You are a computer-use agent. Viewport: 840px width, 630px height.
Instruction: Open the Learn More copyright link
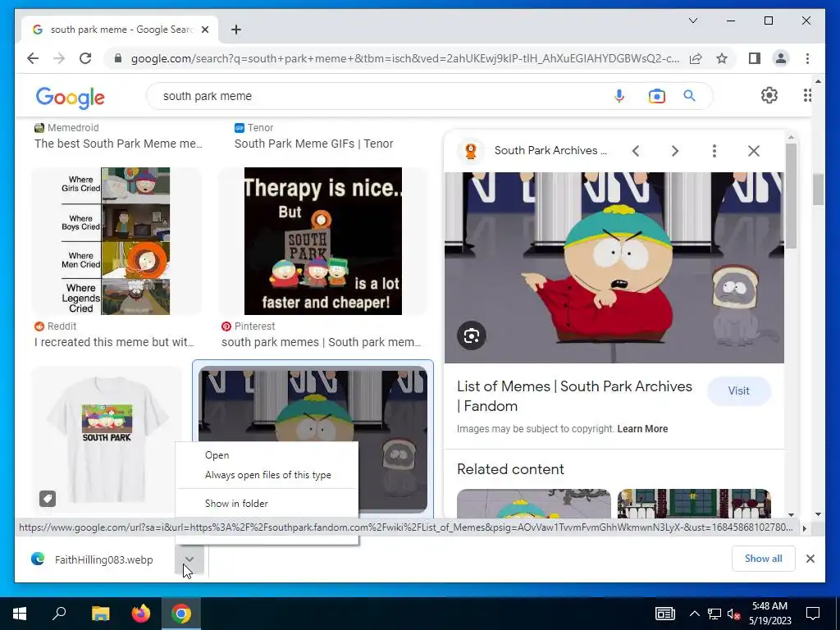pos(642,428)
